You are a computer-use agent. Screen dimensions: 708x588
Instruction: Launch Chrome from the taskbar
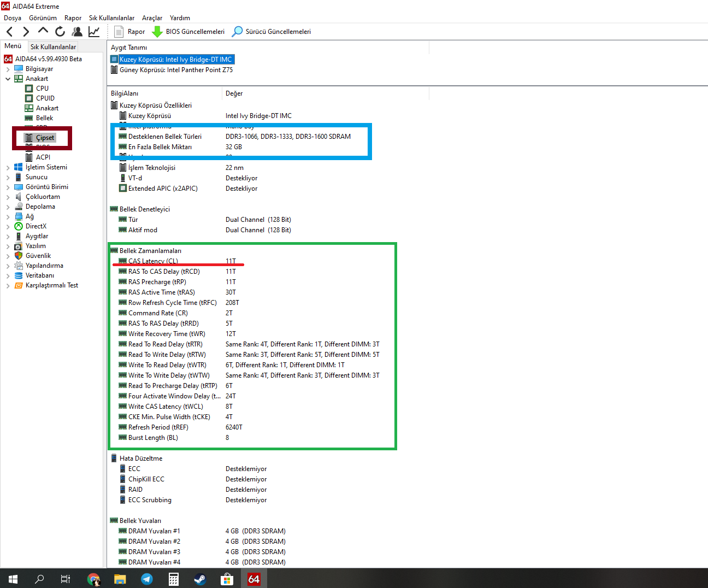(x=93, y=579)
